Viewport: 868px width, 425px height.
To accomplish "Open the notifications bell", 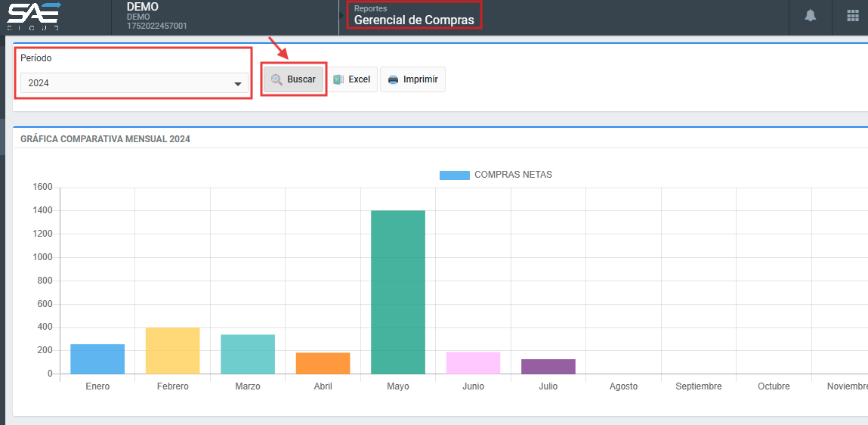I will click(811, 16).
